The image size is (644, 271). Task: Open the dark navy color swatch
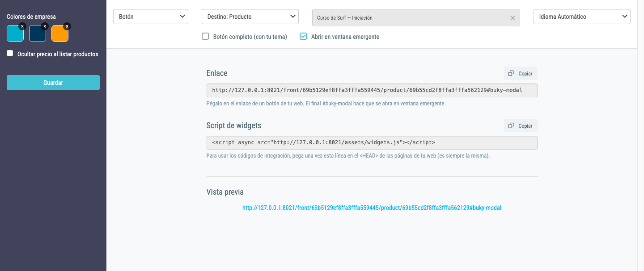coord(38,34)
